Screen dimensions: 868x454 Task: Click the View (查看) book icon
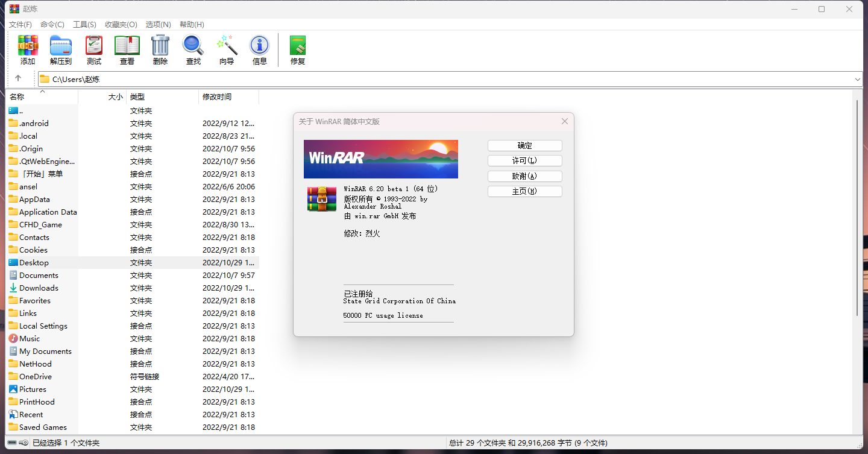[x=127, y=45]
